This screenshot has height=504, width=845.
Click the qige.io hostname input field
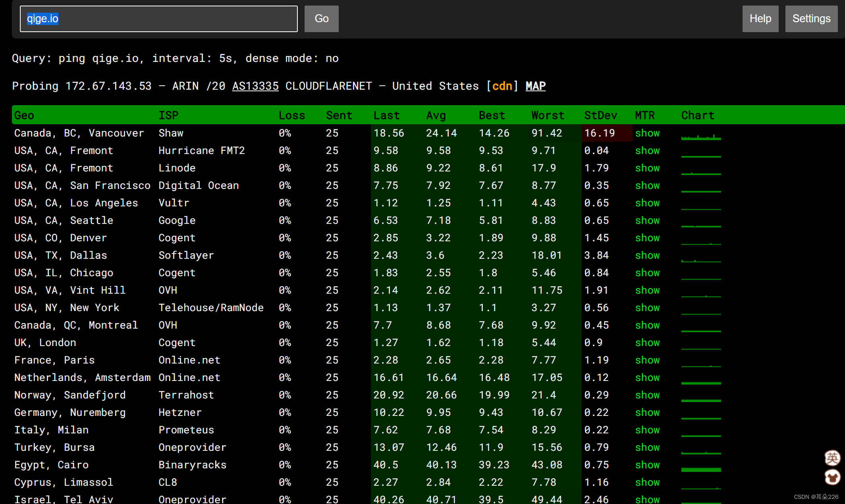(x=159, y=19)
